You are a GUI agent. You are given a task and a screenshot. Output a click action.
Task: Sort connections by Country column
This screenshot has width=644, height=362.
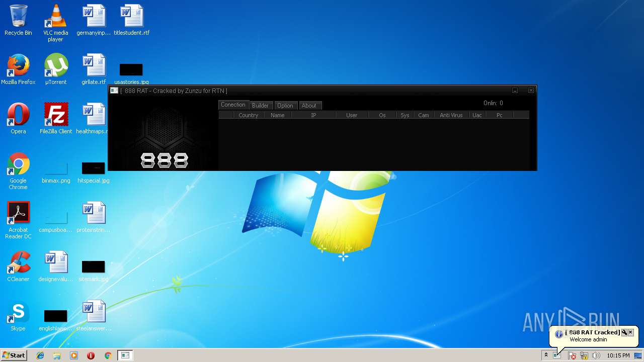coord(249,115)
